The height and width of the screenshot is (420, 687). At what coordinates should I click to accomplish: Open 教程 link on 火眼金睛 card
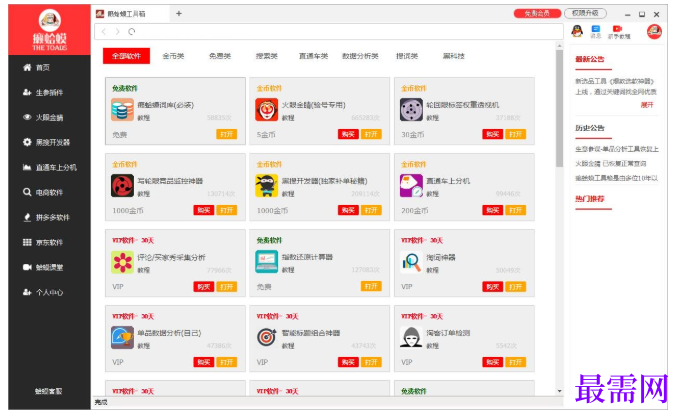(x=288, y=118)
